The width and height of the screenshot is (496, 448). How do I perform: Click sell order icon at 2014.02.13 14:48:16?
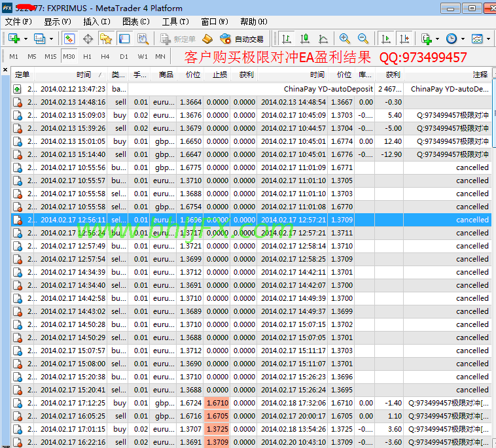(x=18, y=103)
